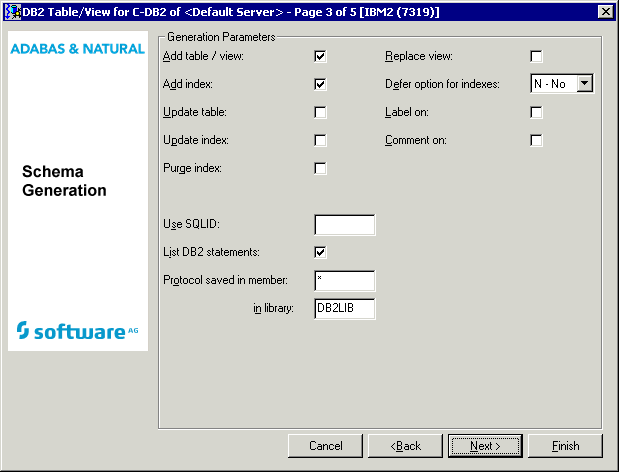Turn on the Label on checkbox
The height and width of the screenshot is (472, 619).
pyautogui.click(x=536, y=112)
